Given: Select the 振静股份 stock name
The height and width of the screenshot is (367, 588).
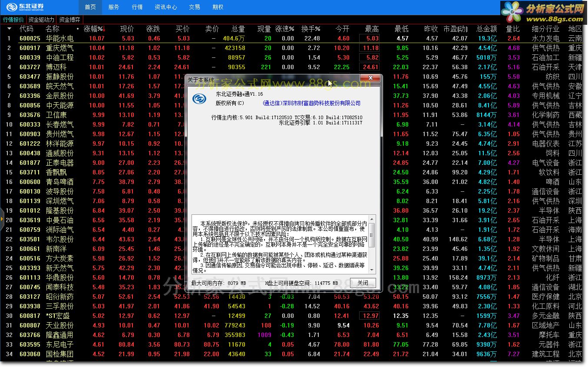Looking at the screenshot, I should (59, 77).
